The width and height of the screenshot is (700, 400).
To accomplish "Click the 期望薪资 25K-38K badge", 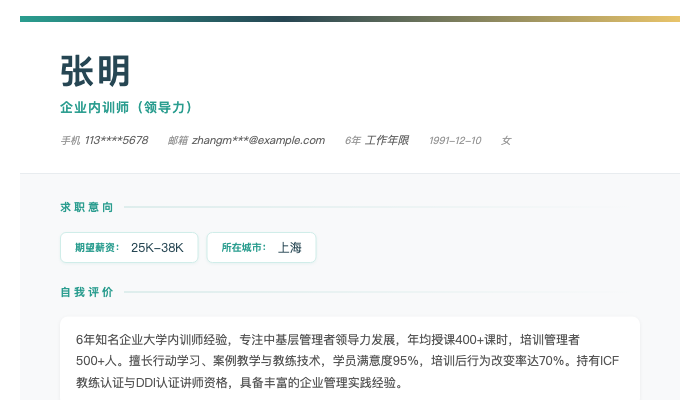I will click(129, 247).
